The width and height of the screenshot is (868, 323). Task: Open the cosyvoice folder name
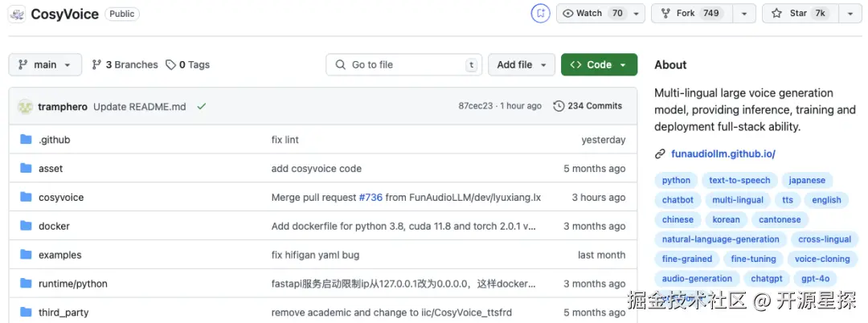point(61,198)
